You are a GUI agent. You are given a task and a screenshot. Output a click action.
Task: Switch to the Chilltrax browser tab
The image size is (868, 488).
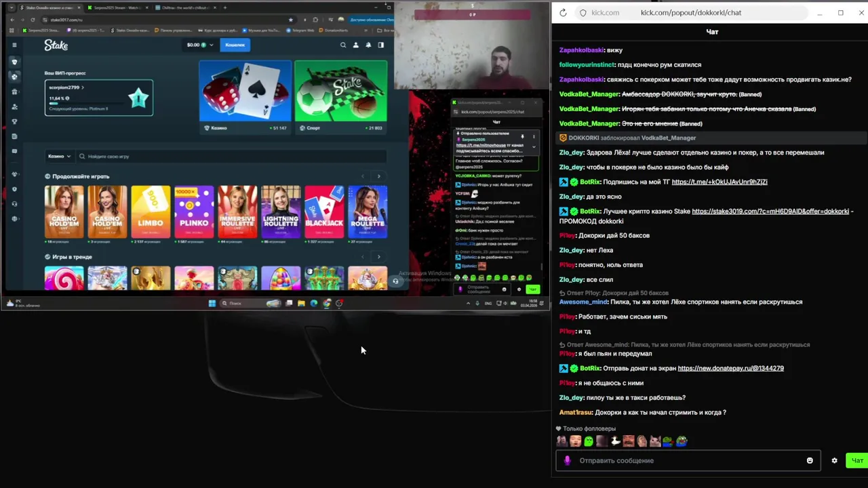pos(185,7)
